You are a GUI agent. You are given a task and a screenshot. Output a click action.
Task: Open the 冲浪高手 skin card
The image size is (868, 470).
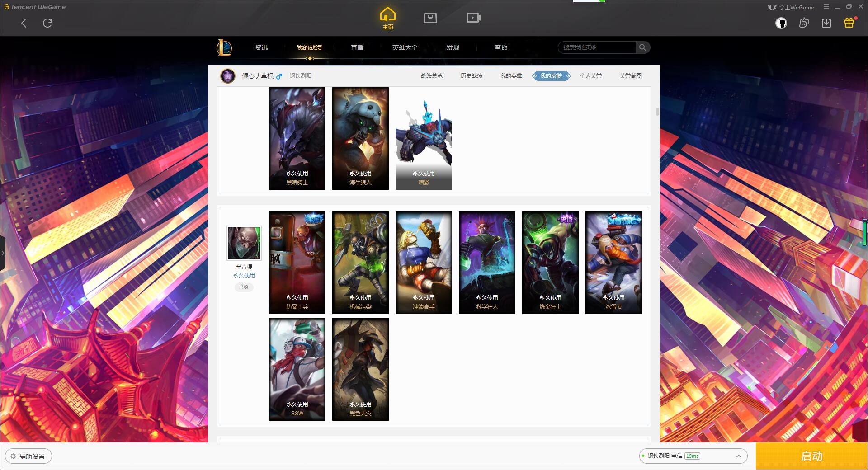[424, 263]
